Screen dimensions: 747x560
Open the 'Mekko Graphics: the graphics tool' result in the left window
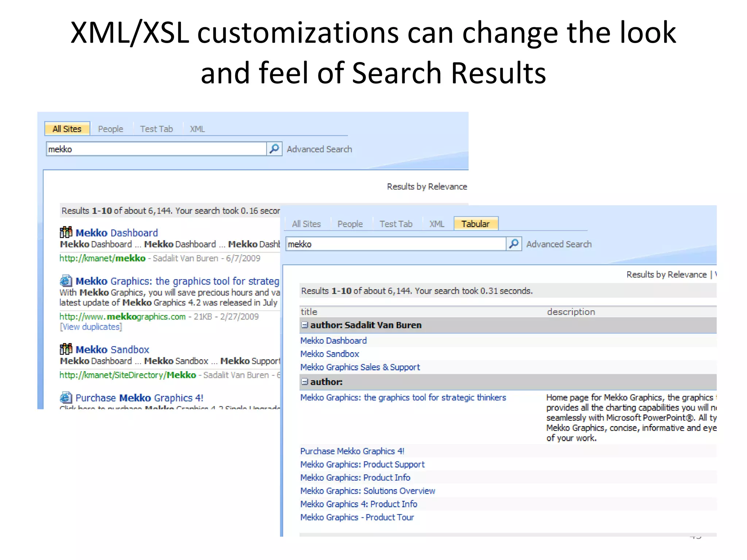tap(177, 281)
